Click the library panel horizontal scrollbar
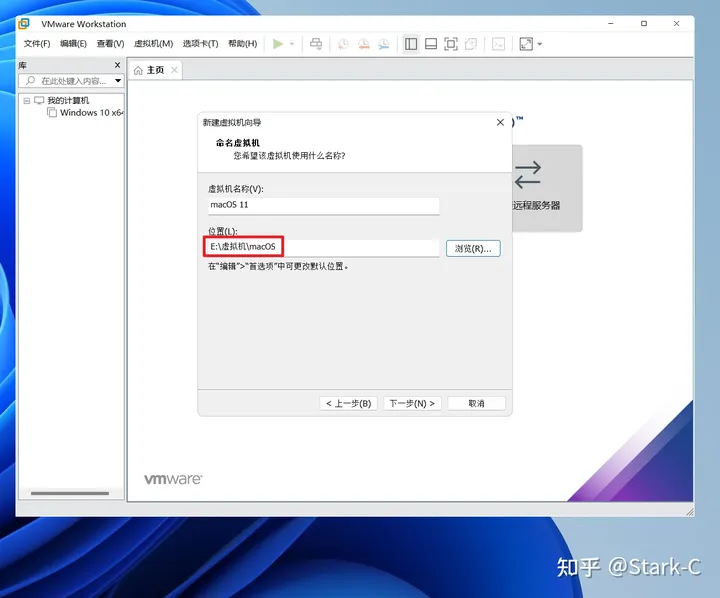This screenshot has width=720, height=598. (x=70, y=493)
